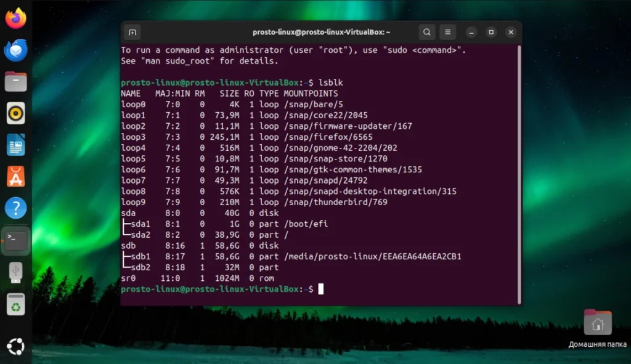Click the sda1 partition name

tap(140, 224)
